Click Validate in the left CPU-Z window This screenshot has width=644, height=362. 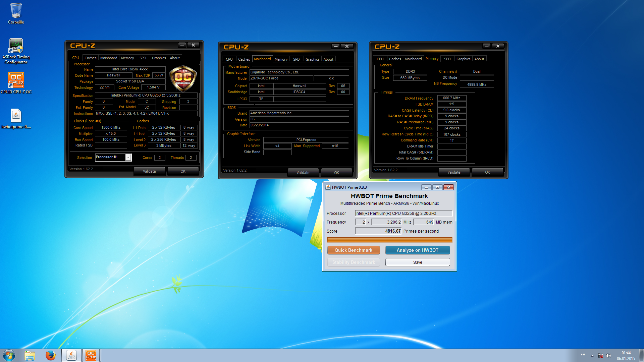149,171
